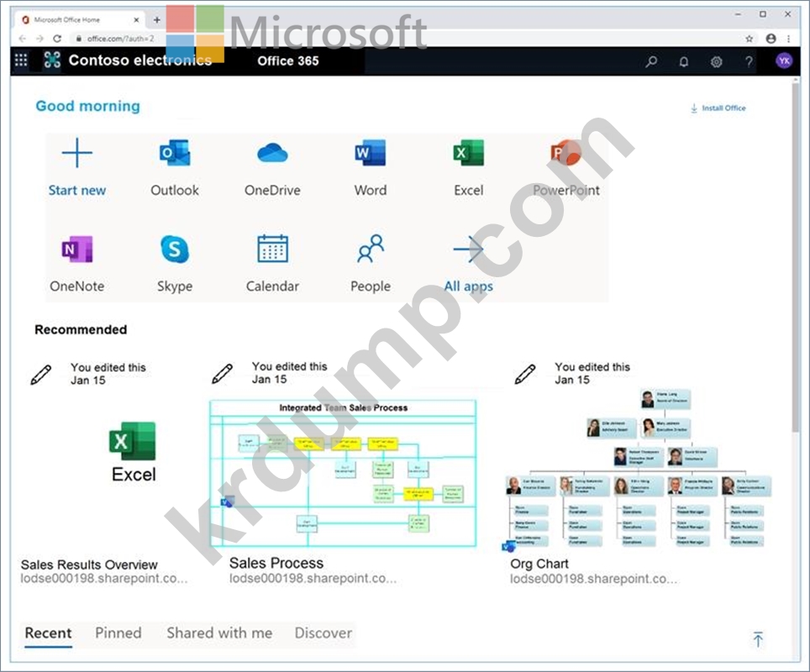Select the Recent tab
Screen dimensions: 810x672
pyautogui.click(x=48, y=633)
